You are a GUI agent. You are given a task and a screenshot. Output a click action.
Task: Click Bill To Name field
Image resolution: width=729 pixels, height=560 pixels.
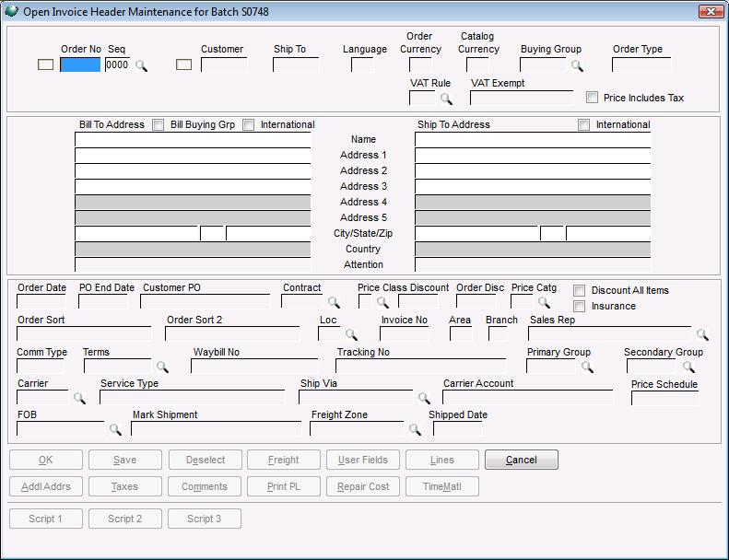[193, 140]
